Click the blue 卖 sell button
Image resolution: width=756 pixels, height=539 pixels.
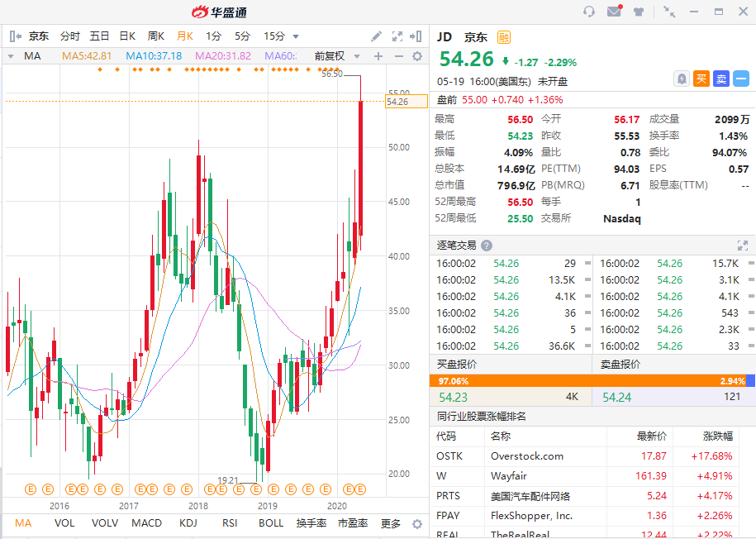721,79
